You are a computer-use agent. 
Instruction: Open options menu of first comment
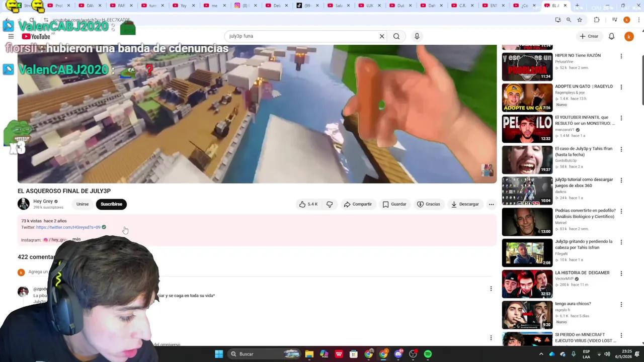click(491, 289)
